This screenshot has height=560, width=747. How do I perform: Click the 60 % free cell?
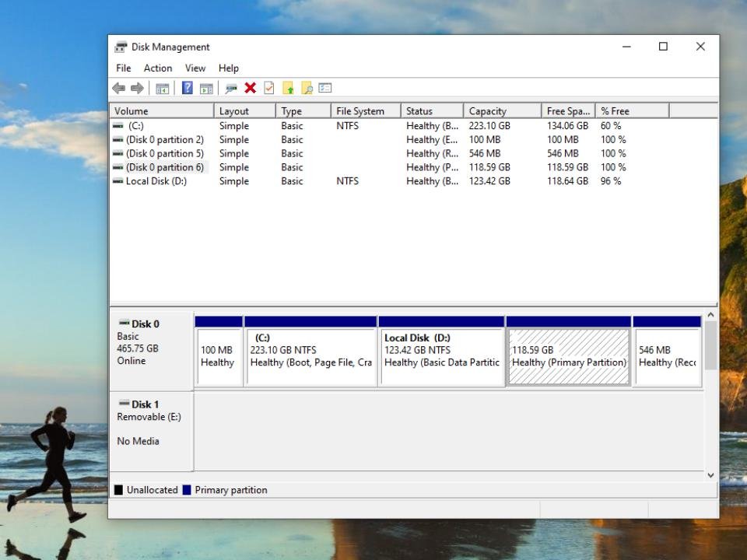[611, 126]
